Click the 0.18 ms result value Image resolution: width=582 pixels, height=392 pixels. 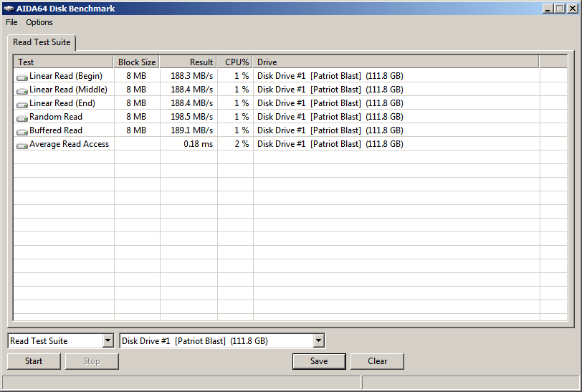pos(199,144)
